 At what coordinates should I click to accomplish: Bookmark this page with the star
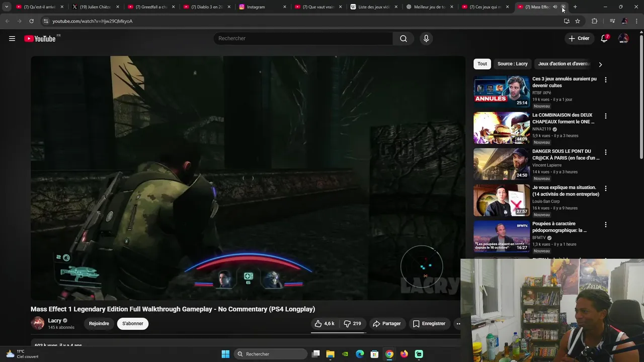578,21
